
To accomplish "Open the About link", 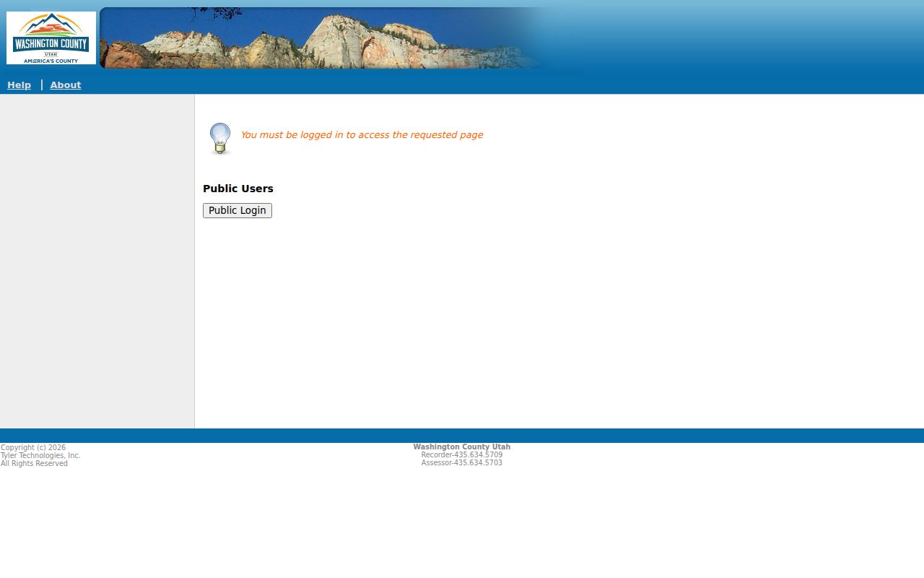I will pyautogui.click(x=66, y=85).
